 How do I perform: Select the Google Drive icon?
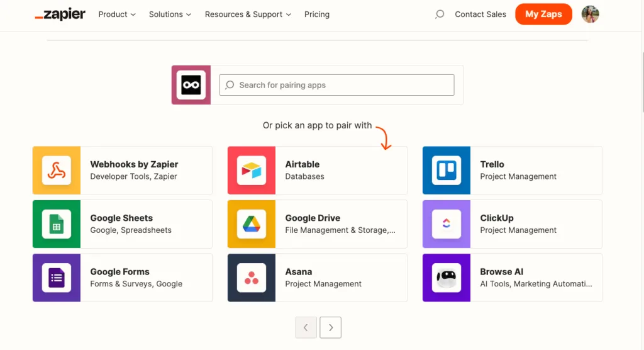pyautogui.click(x=252, y=224)
